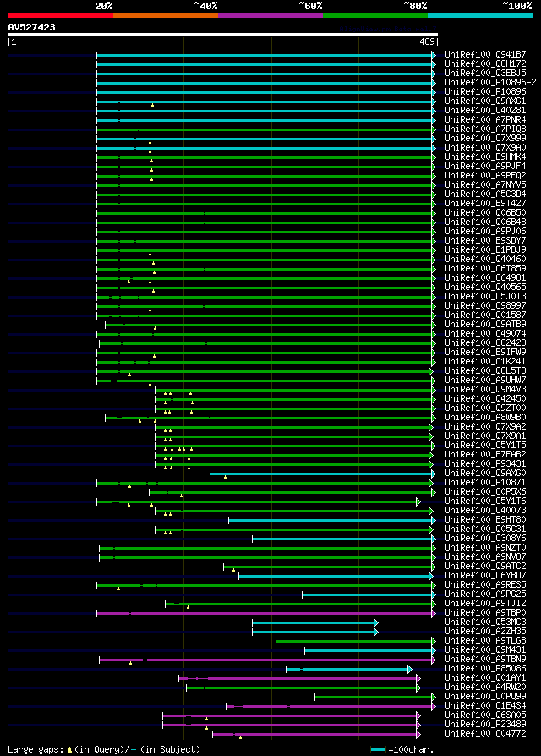Select hit label UniRef100_C5Y1T5
The width and height of the screenshot is (541, 756).
(x=485, y=446)
